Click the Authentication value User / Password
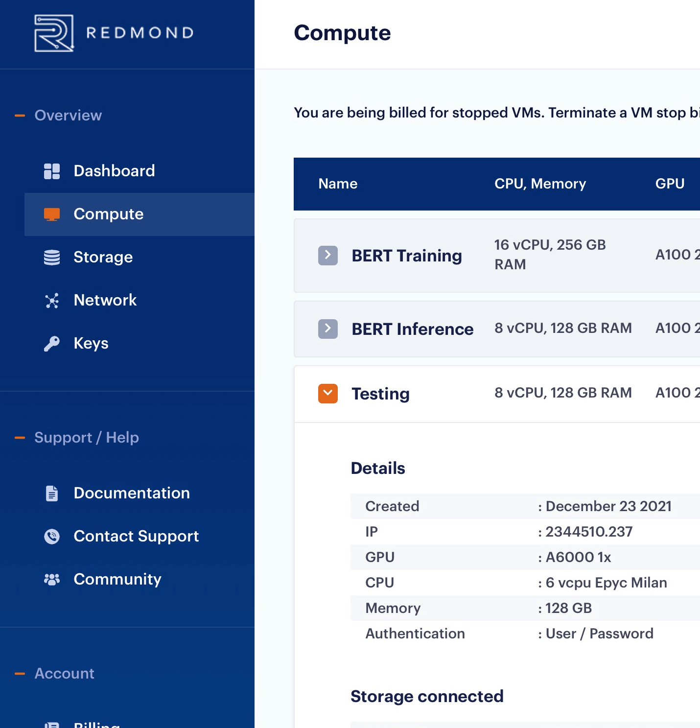700x728 pixels. tap(599, 634)
